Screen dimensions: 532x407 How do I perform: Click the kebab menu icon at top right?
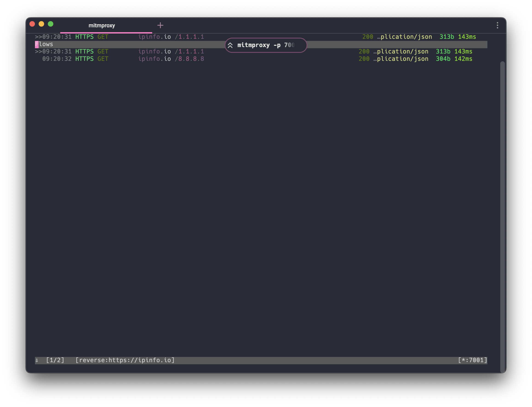(x=498, y=25)
